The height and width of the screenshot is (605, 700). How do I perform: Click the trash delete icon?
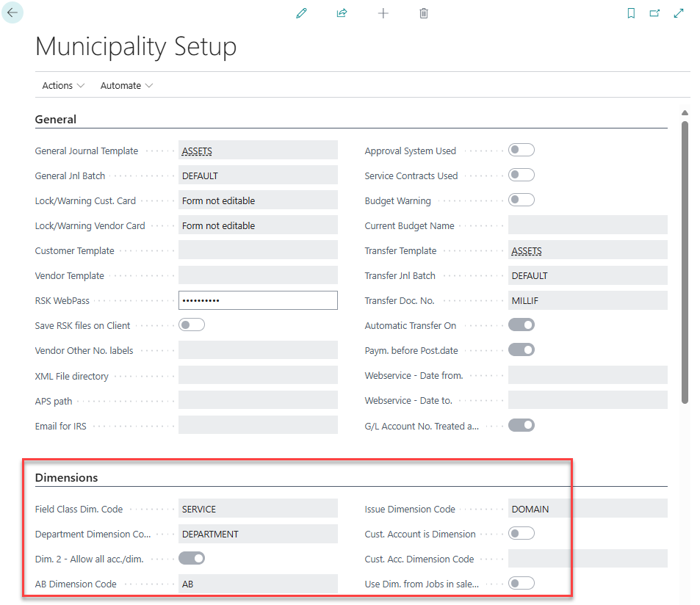[424, 13]
